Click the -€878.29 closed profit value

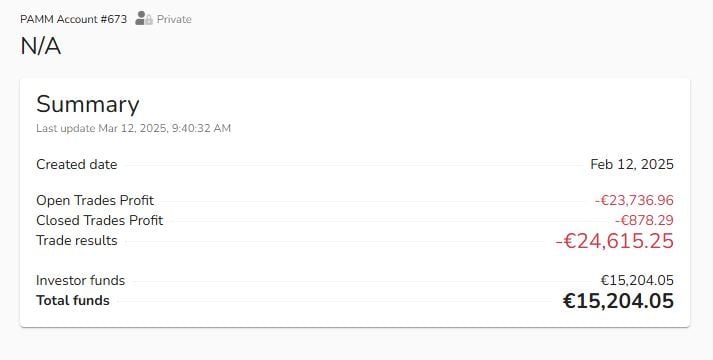644,220
